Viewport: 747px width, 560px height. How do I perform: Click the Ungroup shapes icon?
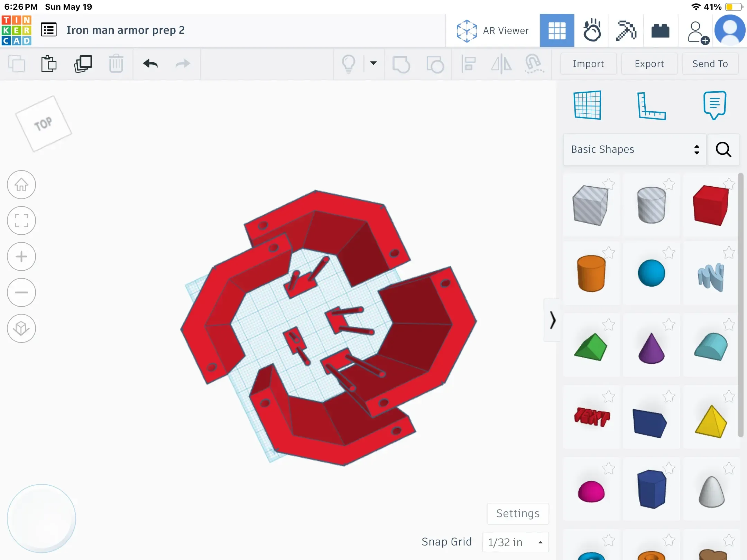[x=435, y=64]
